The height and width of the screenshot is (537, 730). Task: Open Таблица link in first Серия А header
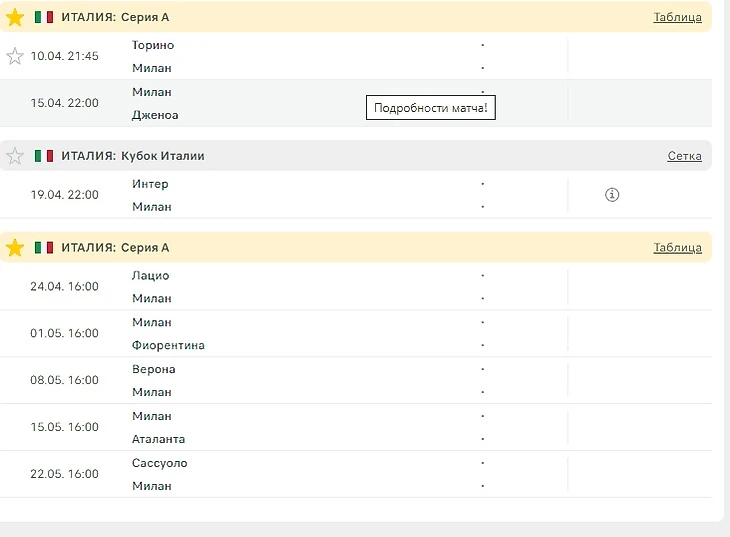click(677, 17)
